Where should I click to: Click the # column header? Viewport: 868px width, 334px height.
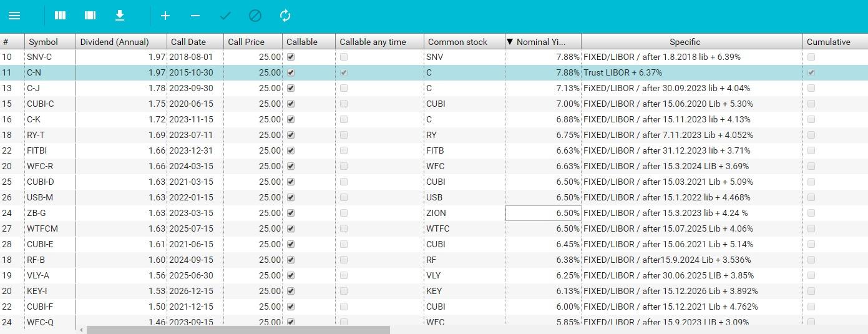click(x=12, y=42)
